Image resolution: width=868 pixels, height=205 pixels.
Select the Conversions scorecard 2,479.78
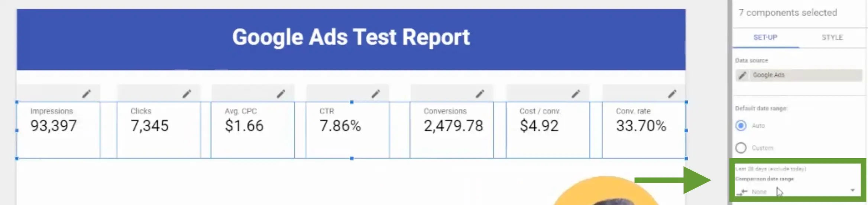click(x=452, y=130)
